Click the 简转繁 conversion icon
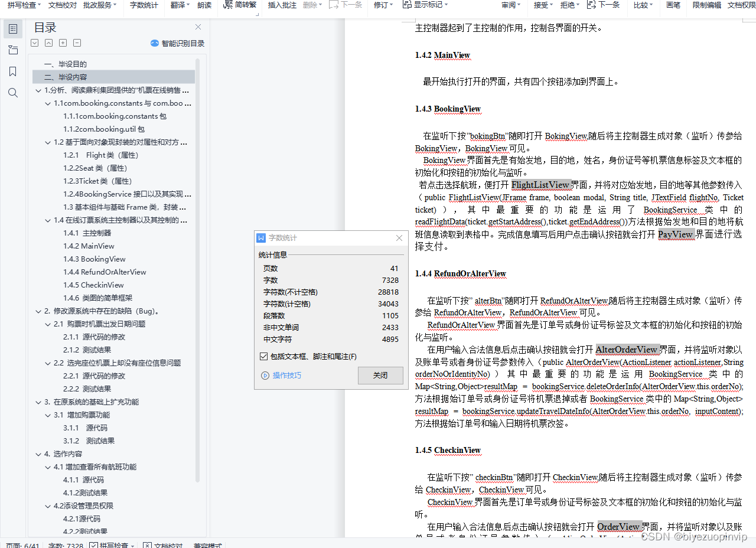The image size is (756, 548). click(x=229, y=5)
